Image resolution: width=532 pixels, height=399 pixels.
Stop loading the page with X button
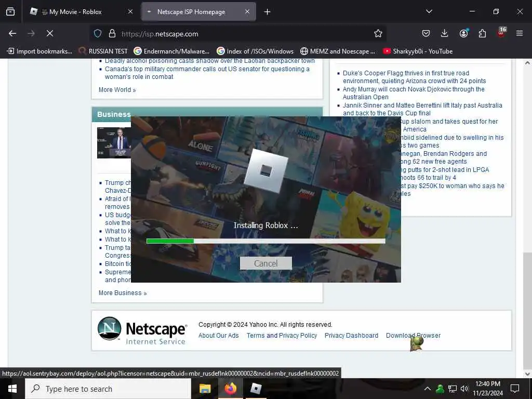[x=50, y=33]
